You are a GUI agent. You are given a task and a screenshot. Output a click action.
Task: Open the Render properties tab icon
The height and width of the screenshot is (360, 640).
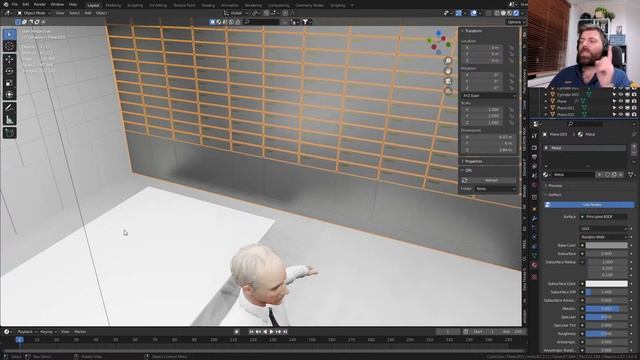tap(534, 147)
